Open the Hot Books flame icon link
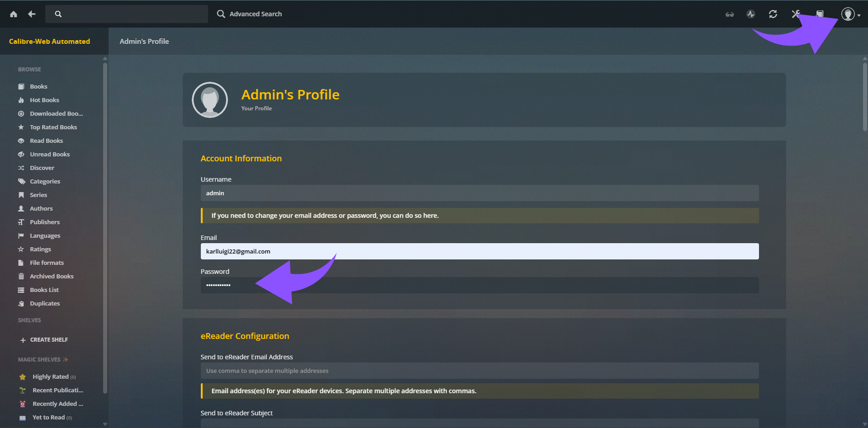 pyautogui.click(x=21, y=100)
